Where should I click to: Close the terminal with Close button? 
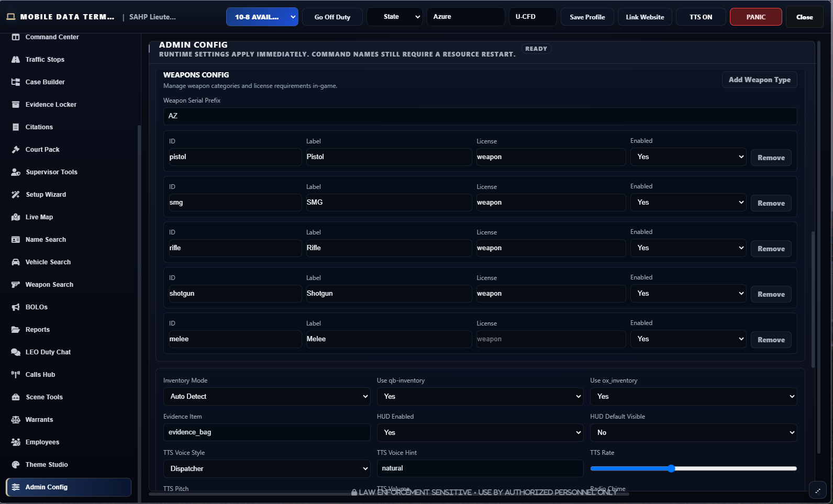pos(805,17)
